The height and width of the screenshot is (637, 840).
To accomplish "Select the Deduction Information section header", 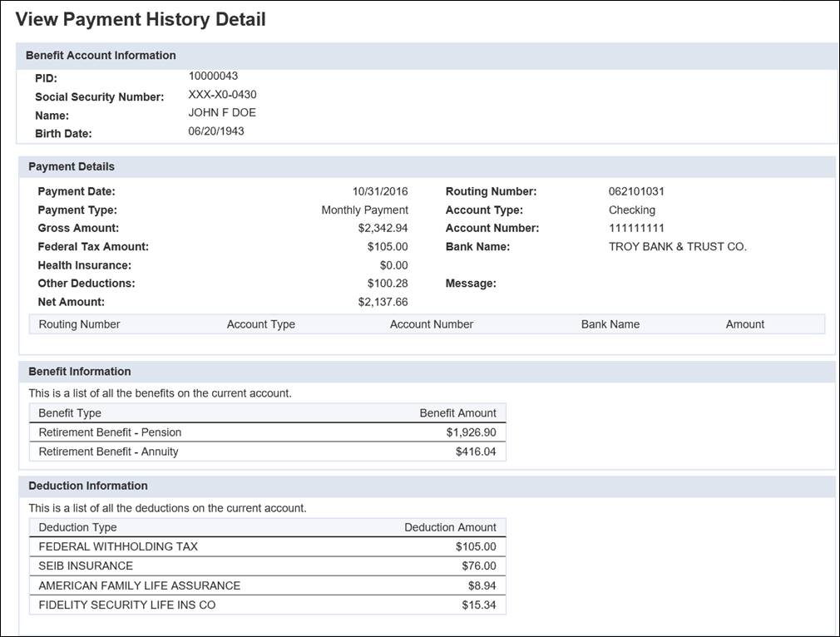I will click(427, 486).
